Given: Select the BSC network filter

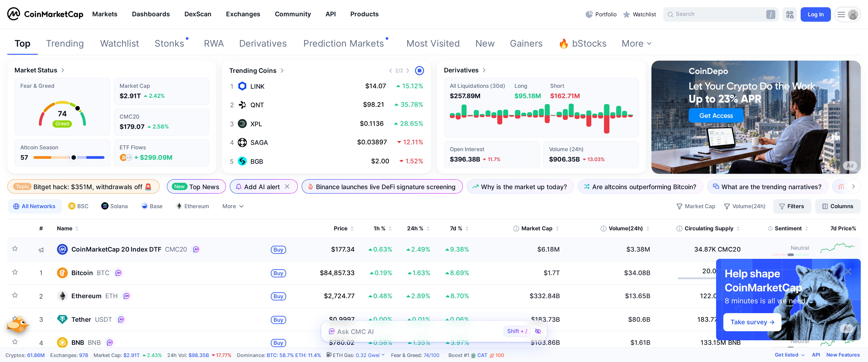Looking at the screenshot, I should tap(78, 206).
